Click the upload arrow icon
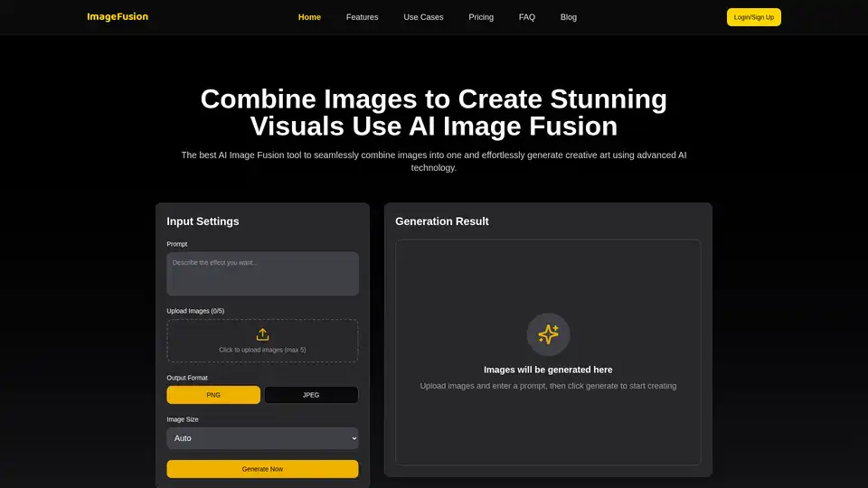The image size is (868, 488). coord(262,334)
